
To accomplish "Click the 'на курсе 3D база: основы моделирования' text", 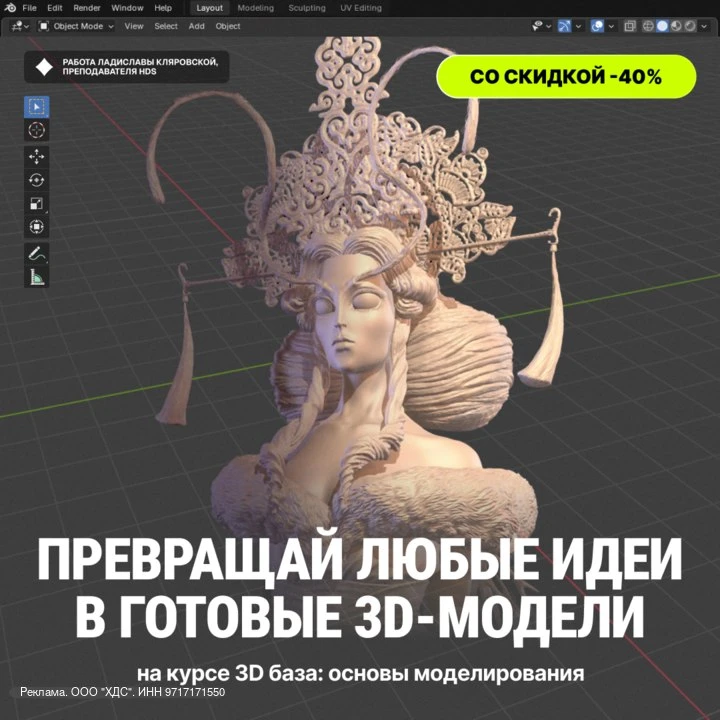I will [360, 674].
